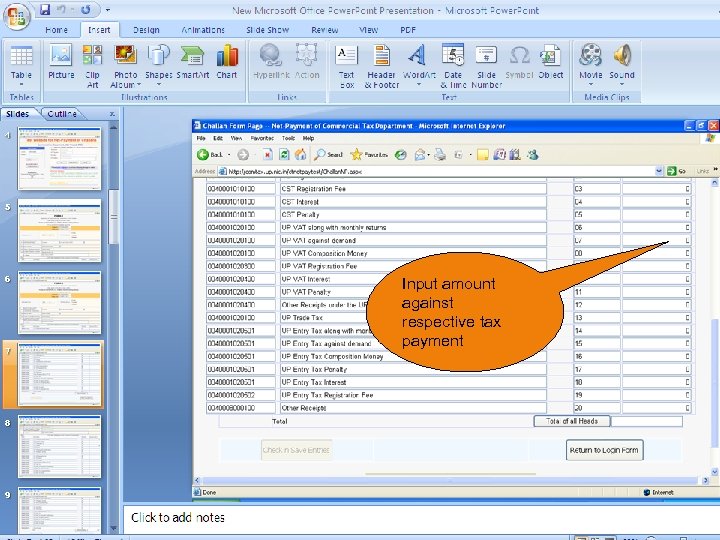Click Search in Internet Explorer screenshot toolbar

(x=329, y=155)
